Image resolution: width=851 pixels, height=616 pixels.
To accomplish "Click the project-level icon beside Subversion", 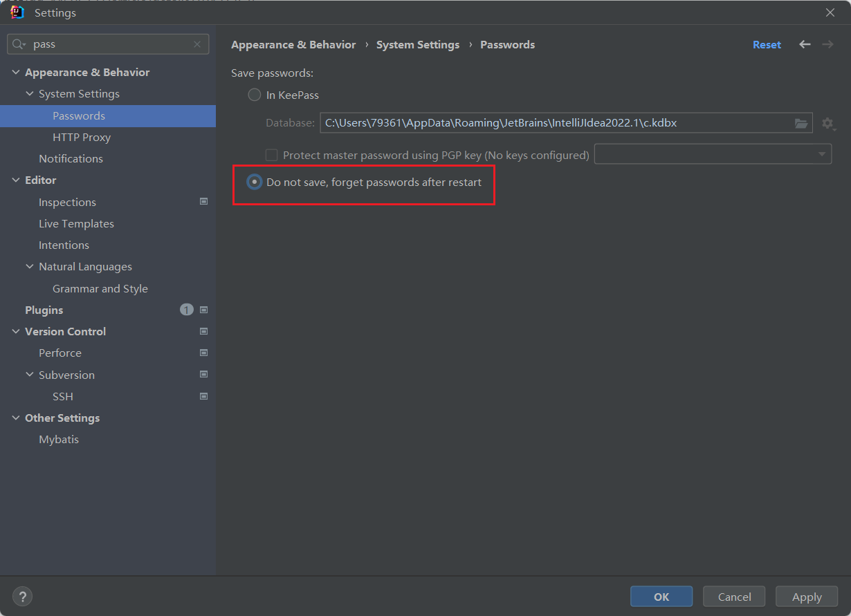I will (203, 375).
